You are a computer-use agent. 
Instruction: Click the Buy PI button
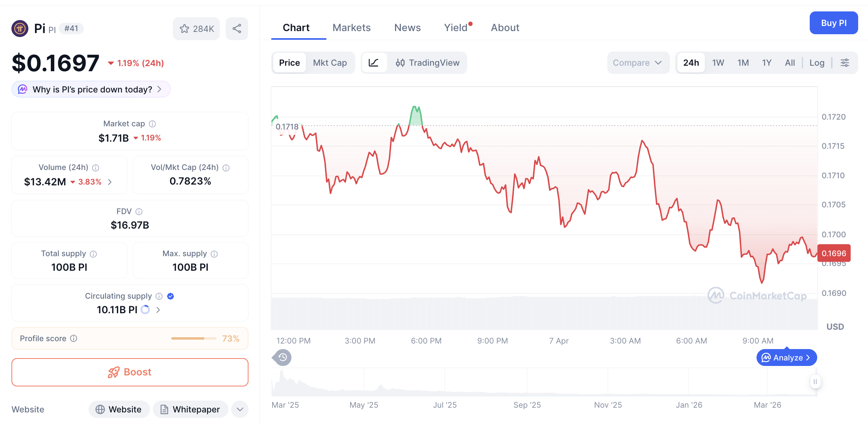tap(834, 23)
